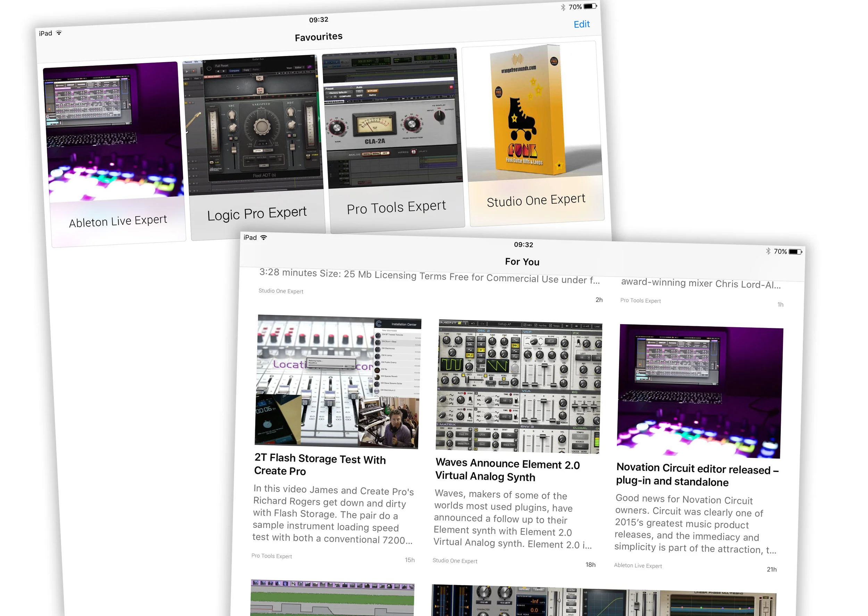Tap Wi-Fi icon in Favourites status bar
The width and height of the screenshot is (868, 616).
point(59,33)
